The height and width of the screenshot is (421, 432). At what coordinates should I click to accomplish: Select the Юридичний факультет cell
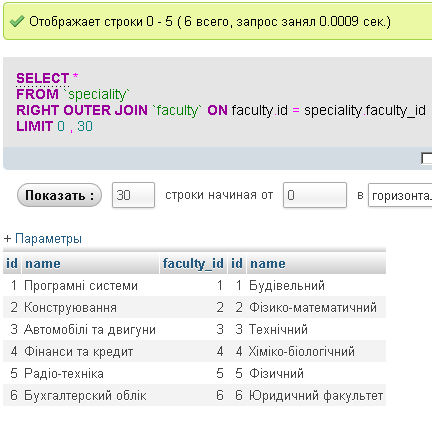coord(316,395)
